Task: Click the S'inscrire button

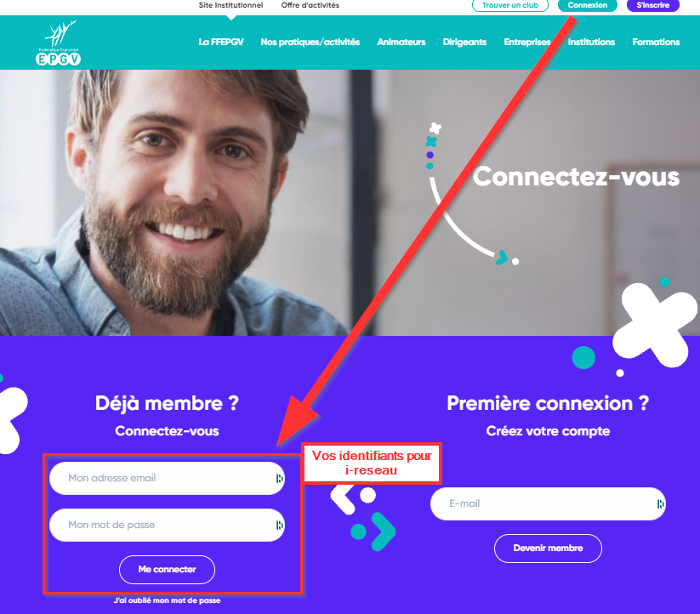Action: (652, 5)
